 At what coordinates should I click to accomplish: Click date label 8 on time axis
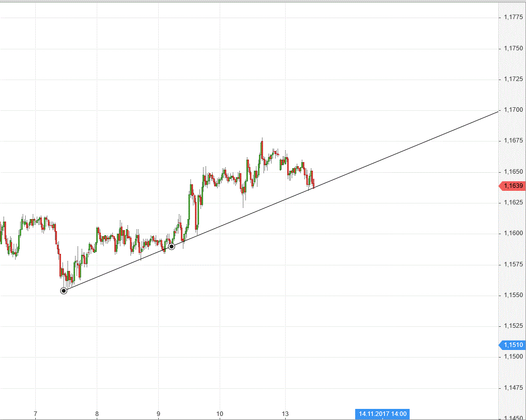97,414
